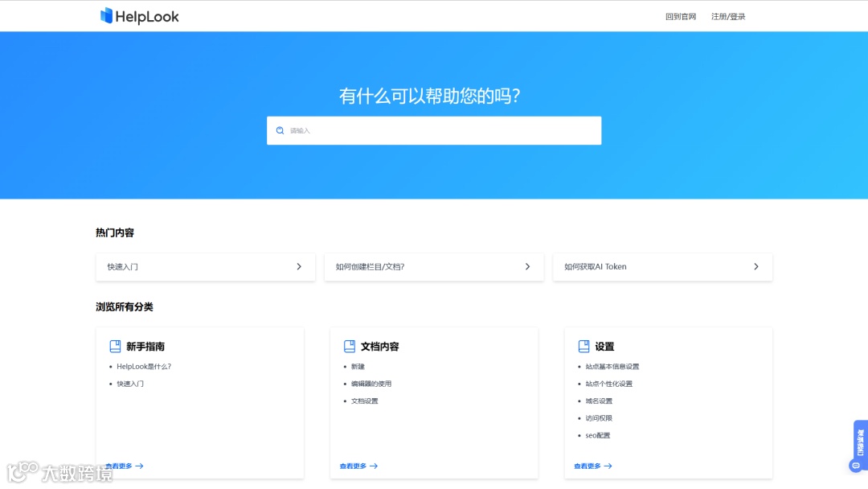Expand the 如何创建栏目/文档 card via its chevron
This screenshot has width=868, height=489.
(x=527, y=266)
